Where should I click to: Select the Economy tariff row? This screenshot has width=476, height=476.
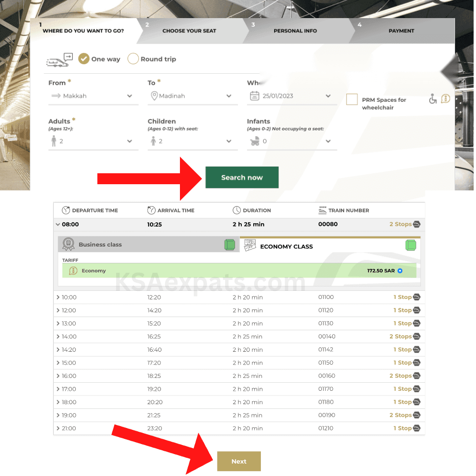[239, 270]
